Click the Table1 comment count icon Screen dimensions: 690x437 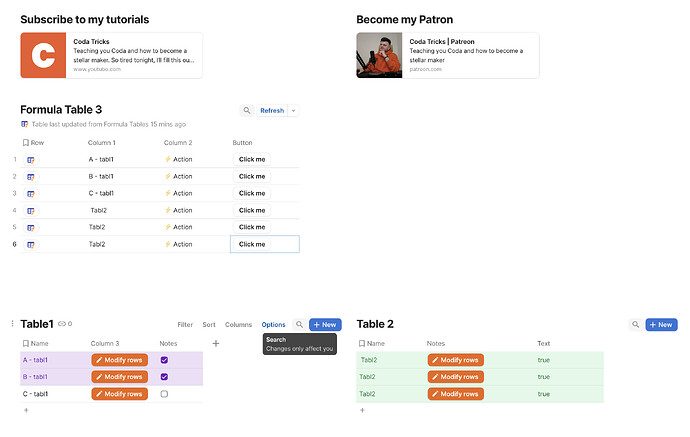coord(65,324)
